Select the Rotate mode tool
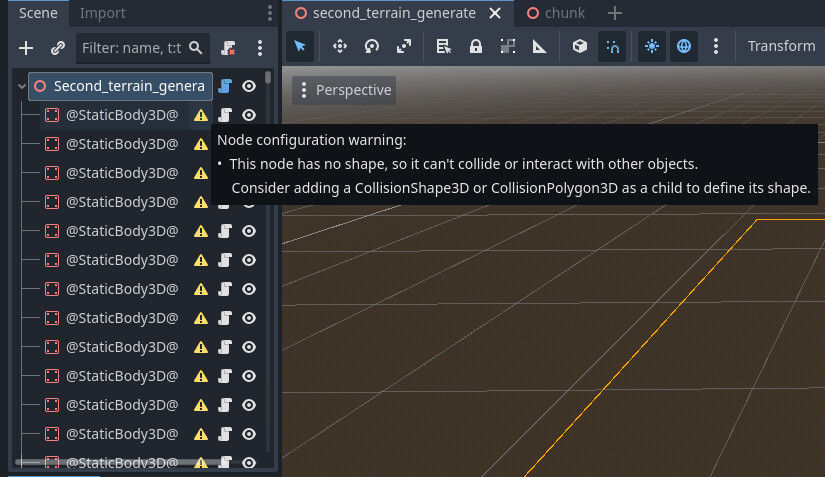The width and height of the screenshot is (825, 477). pyautogui.click(x=372, y=46)
